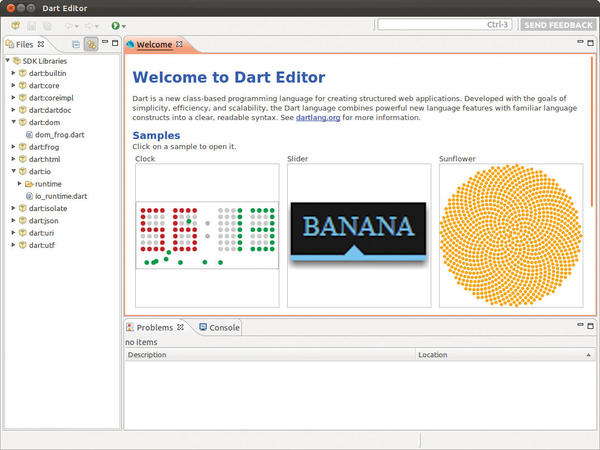Expand the dart:coreimpl library node
Screen dimensions: 600x450
(x=13, y=97)
